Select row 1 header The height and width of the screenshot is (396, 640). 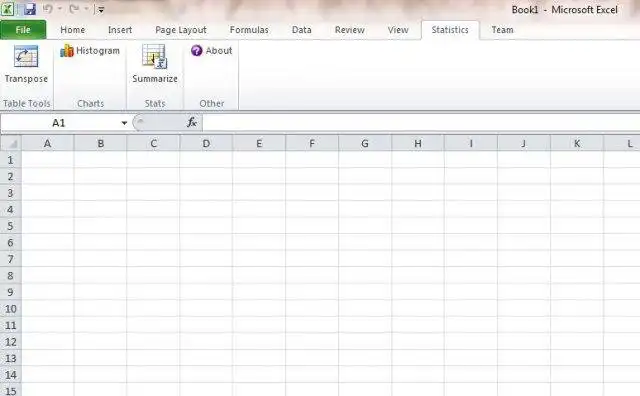[x=11, y=160]
